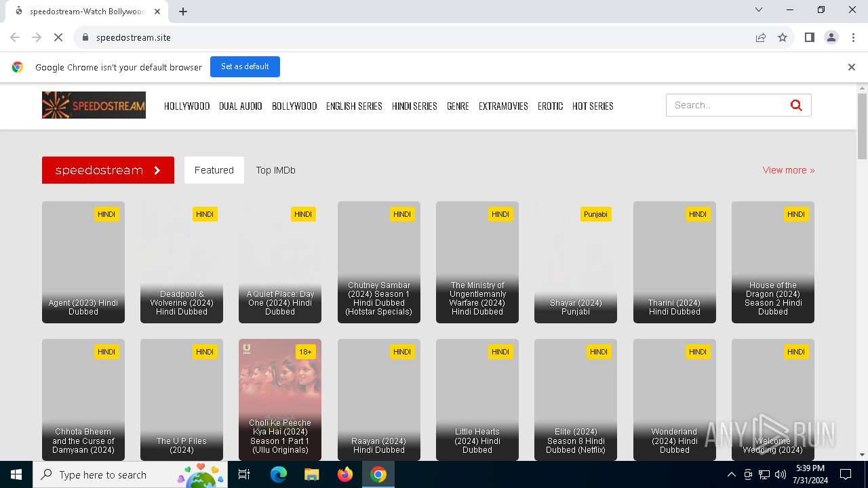Open A Quiet Place: Day One card

280,262
